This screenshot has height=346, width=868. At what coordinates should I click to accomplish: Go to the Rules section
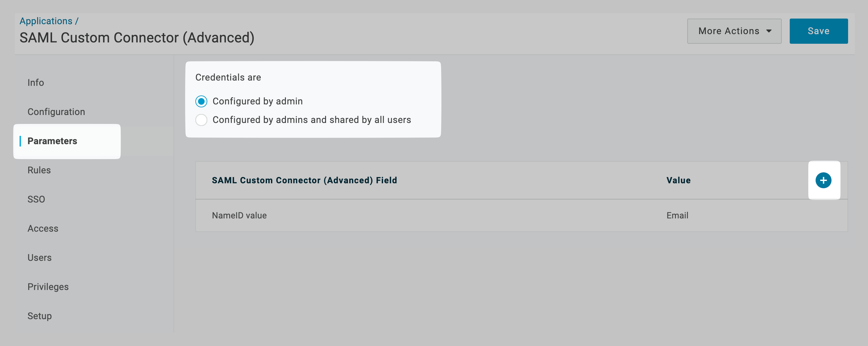(39, 170)
